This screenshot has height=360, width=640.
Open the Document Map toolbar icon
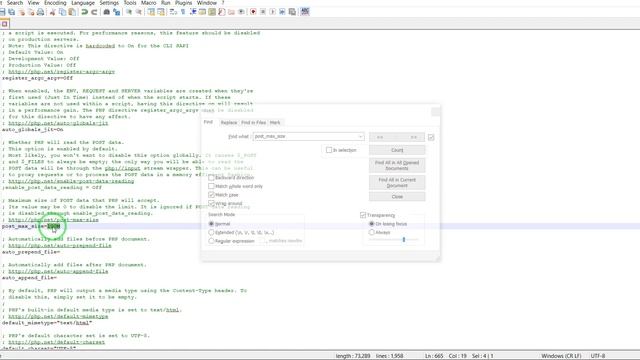click(x=212, y=12)
